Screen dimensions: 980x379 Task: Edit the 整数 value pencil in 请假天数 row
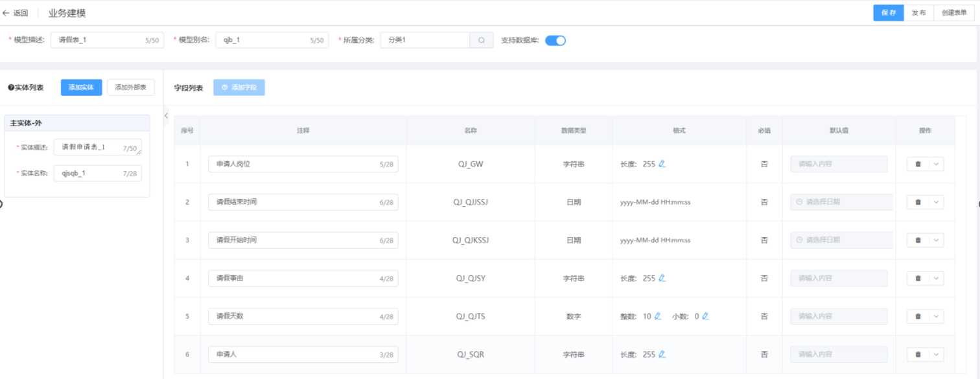pyautogui.click(x=657, y=316)
